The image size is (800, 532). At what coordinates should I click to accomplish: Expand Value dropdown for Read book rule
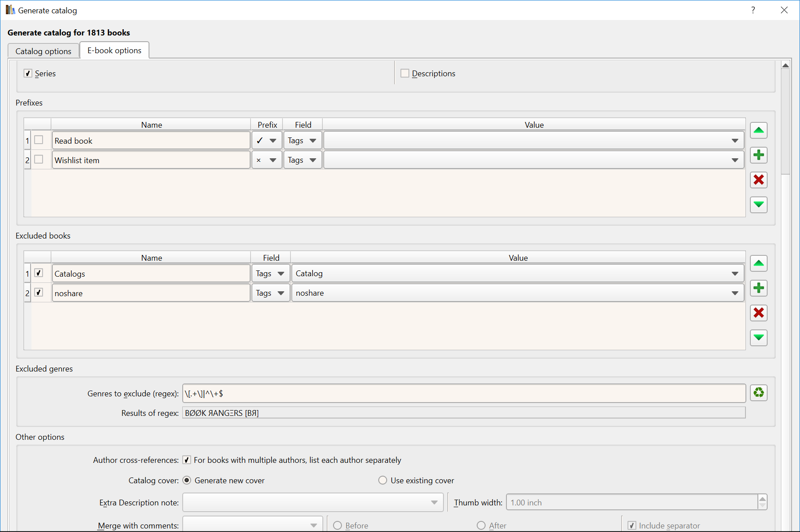534,141
